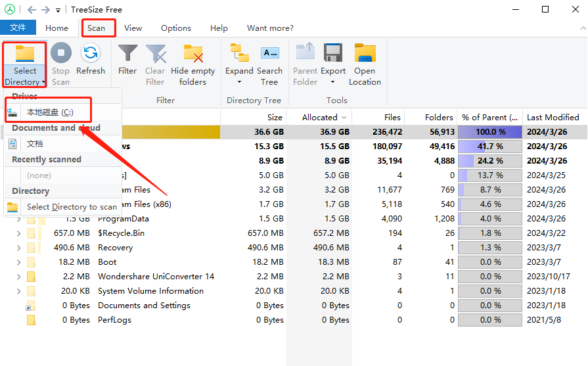Expand the ProgramData folder row
This screenshot has height=366, width=588.
pyautogui.click(x=18, y=219)
